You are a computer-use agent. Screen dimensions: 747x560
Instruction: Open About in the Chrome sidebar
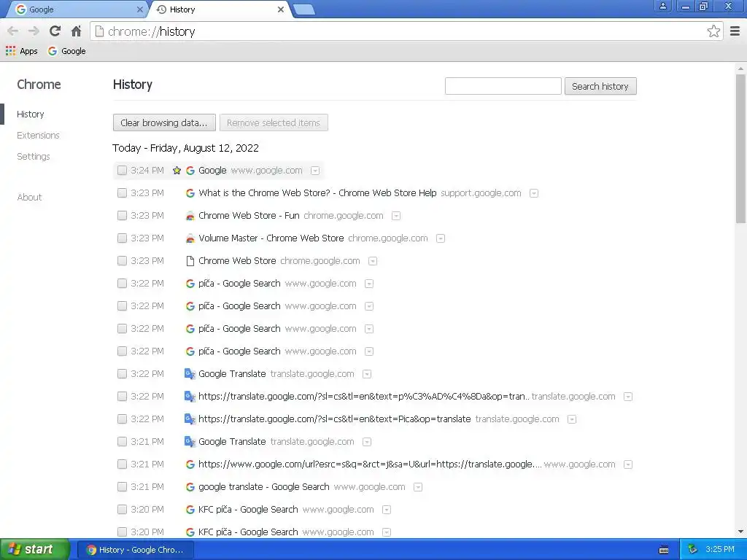[29, 197]
